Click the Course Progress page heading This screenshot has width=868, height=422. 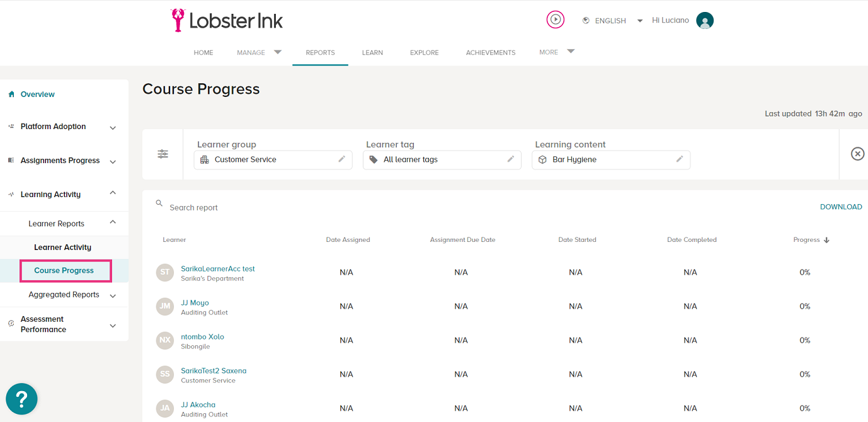201,89
